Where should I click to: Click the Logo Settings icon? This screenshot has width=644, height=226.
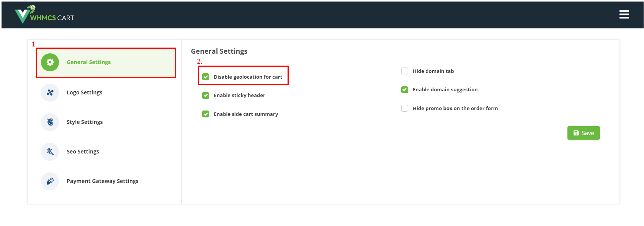[x=50, y=92]
